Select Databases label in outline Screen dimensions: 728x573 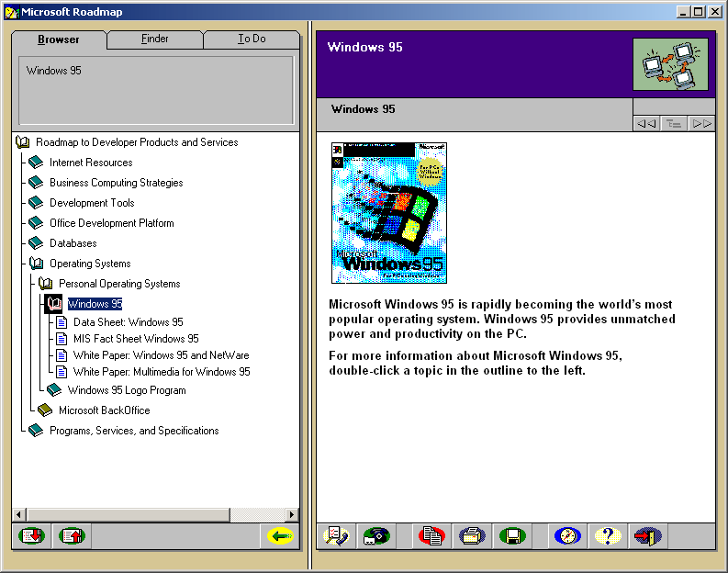[73, 243]
